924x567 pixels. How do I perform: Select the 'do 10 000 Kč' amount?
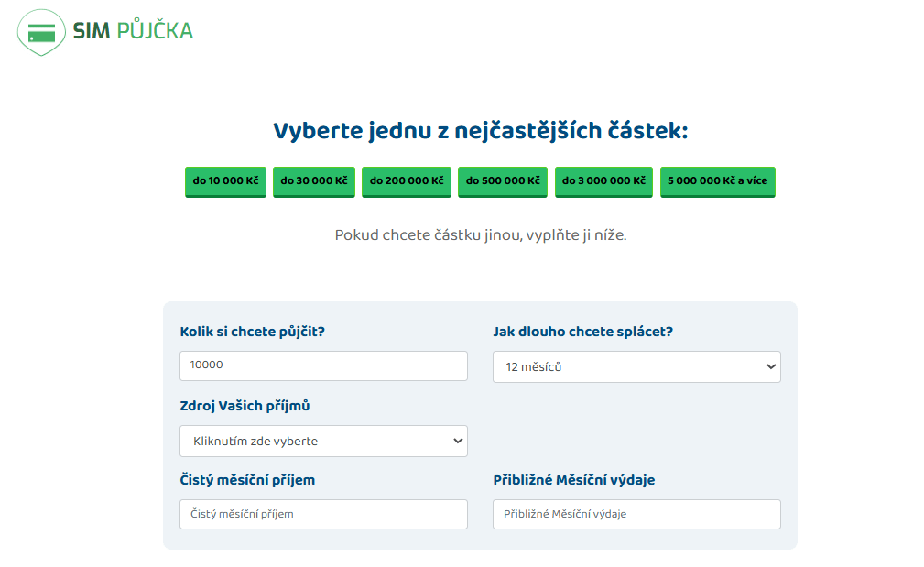click(x=225, y=181)
